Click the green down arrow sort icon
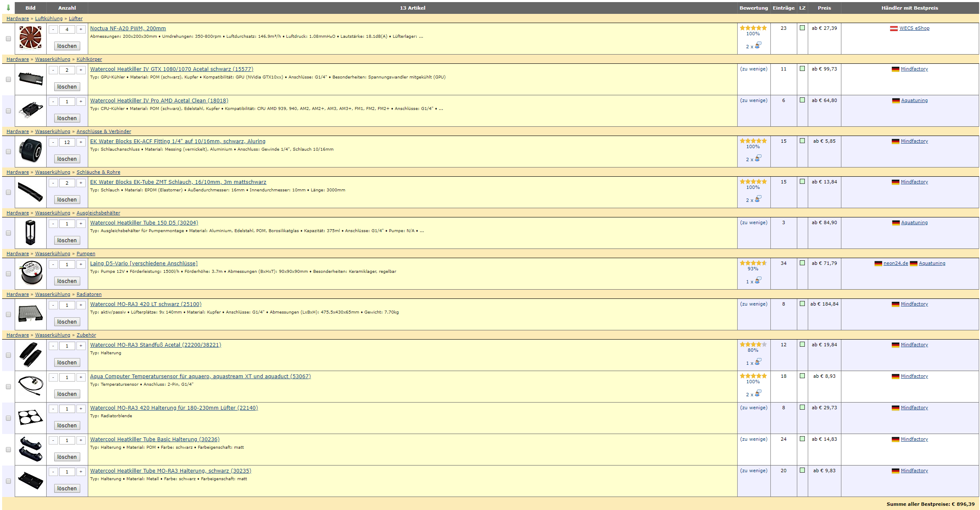This screenshot has width=980, height=510. click(x=8, y=8)
